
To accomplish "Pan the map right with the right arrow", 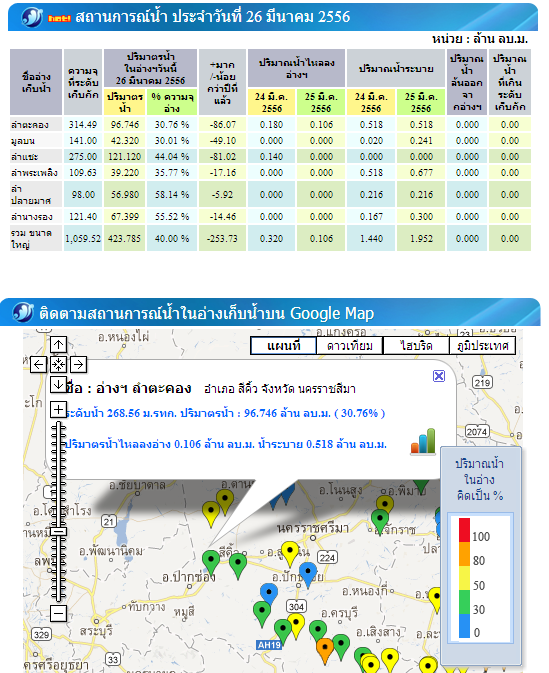I will pyautogui.click(x=78, y=364).
